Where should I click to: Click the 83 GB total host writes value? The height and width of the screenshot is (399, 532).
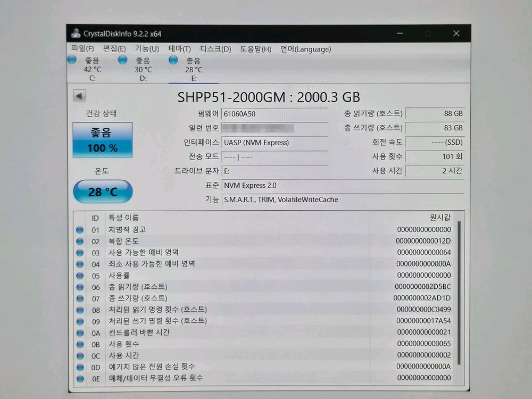point(435,128)
